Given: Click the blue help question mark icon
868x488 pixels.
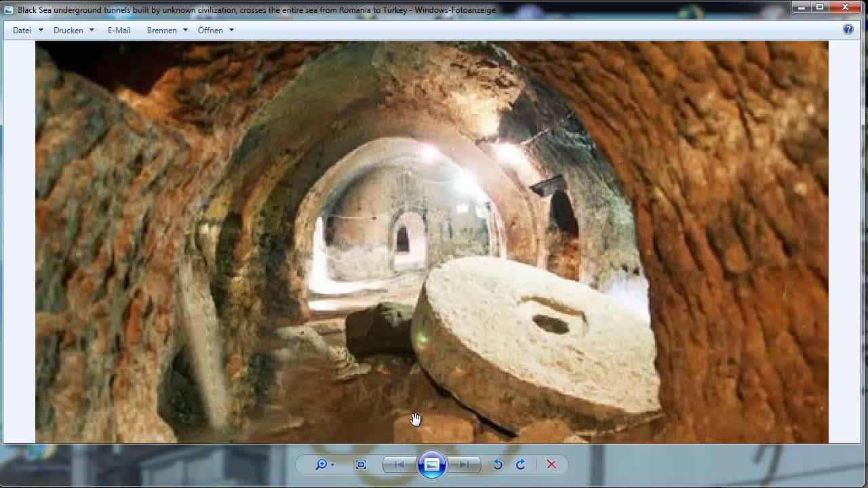Looking at the screenshot, I should coord(848,29).
